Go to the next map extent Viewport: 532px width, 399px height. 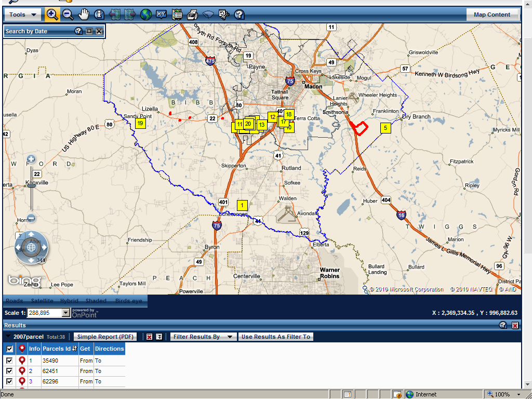(130, 15)
